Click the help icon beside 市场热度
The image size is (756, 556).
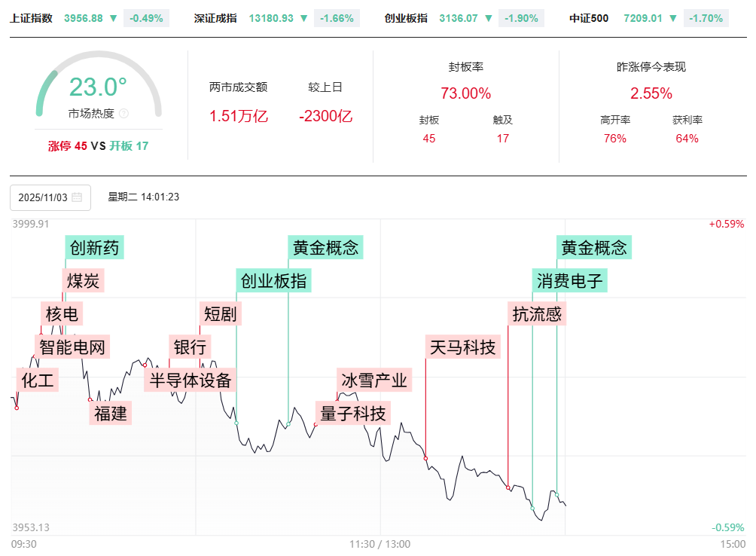coord(123,114)
